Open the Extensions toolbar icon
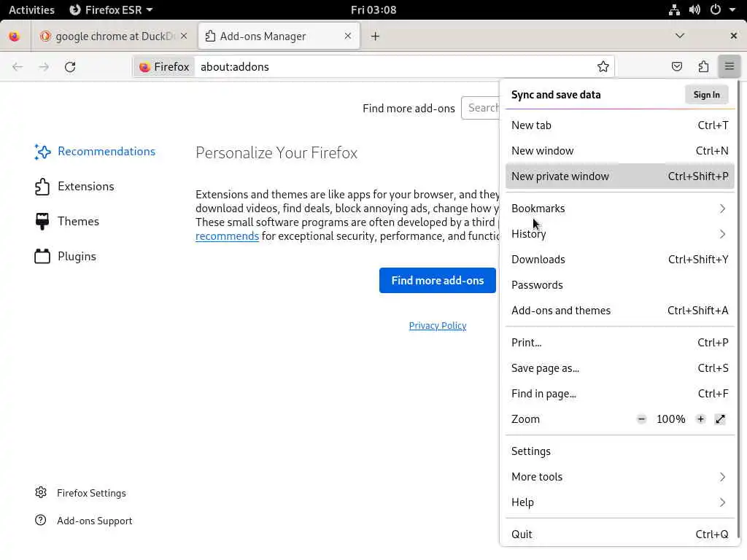 tap(703, 66)
